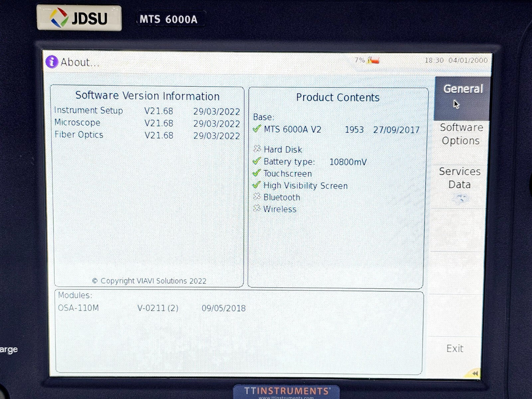Click the double-arrow collapse icon in the screen's bottom corner
Screen dimensions: 532x399
click(x=475, y=373)
